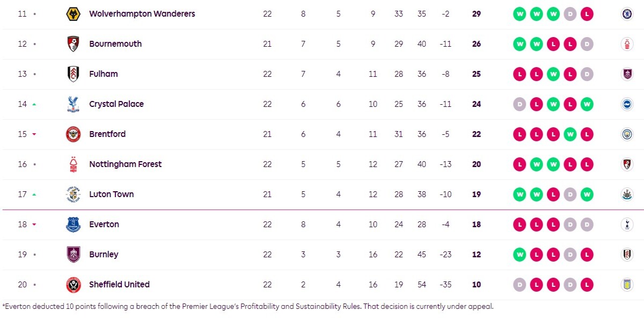This screenshot has height=318, width=644.
Task: Click Brentford's red position-down arrow
Action: [34, 134]
